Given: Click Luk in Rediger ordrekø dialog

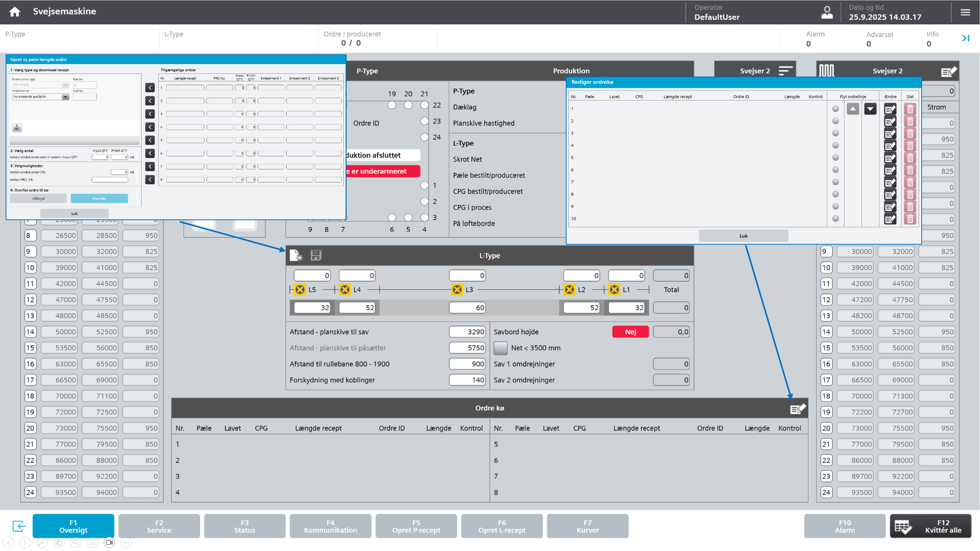Looking at the screenshot, I should coord(743,236).
